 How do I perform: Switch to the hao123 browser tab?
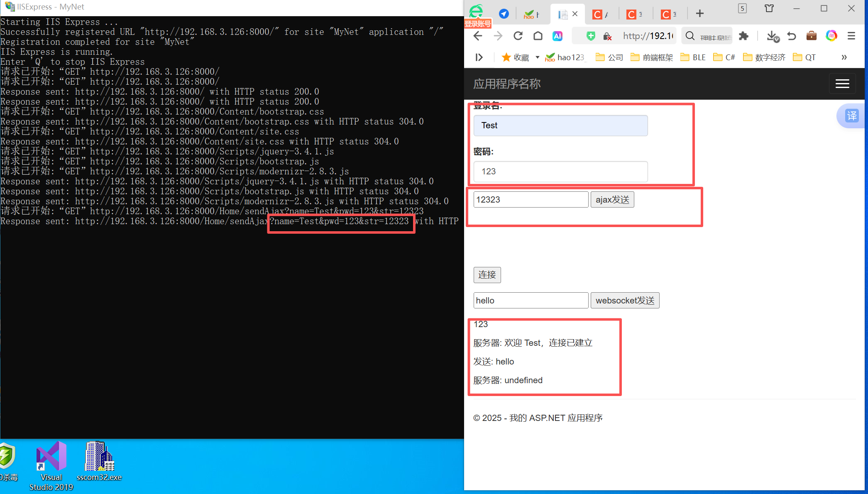pos(531,15)
